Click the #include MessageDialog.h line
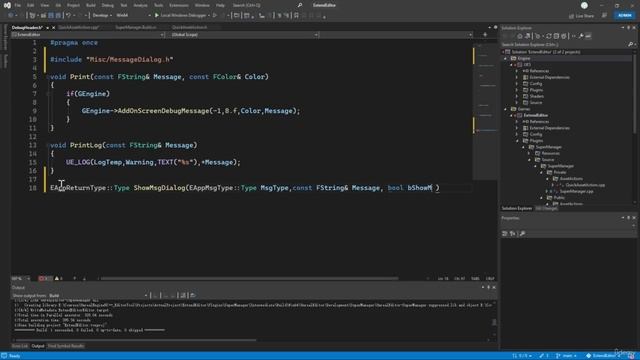This screenshot has width=640, height=360. pyautogui.click(x=111, y=60)
